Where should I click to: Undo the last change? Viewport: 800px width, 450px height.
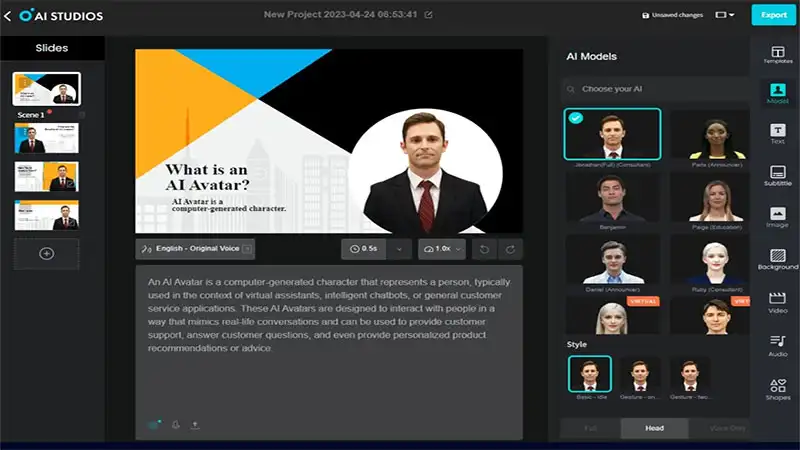point(484,249)
